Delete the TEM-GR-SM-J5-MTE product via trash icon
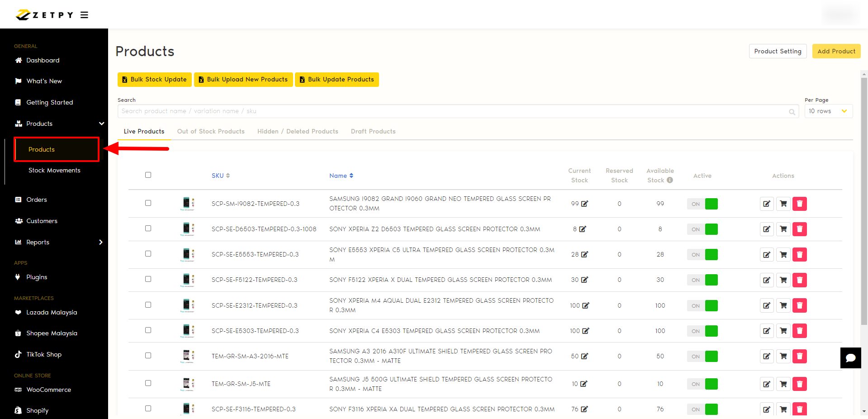Screen dimensions: 868x419 [x=799, y=384]
